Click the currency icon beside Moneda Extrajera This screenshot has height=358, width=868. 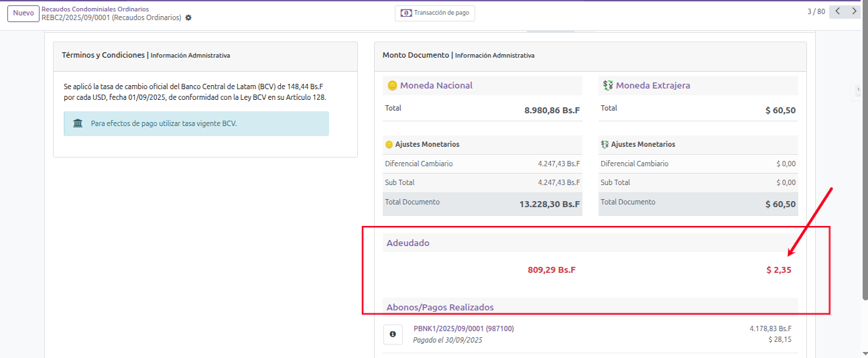[607, 85]
